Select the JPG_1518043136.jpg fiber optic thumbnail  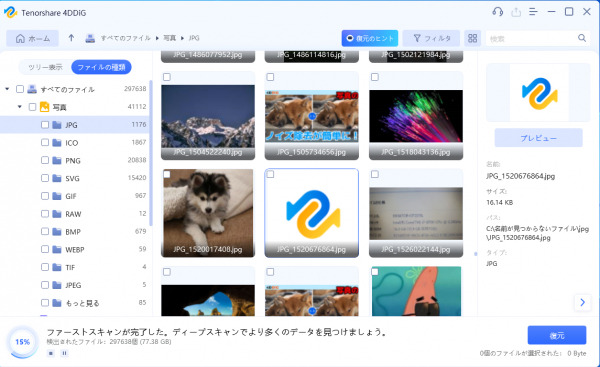416,116
